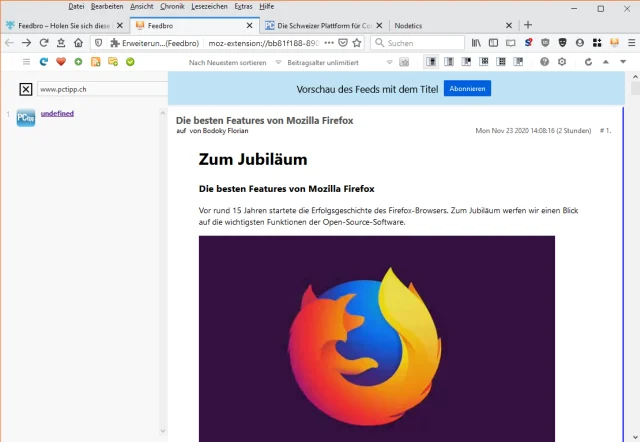This screenshot has width=640, height=442.
Task: Click the green checkmark mark-read icon
Action: coord(130,62)
